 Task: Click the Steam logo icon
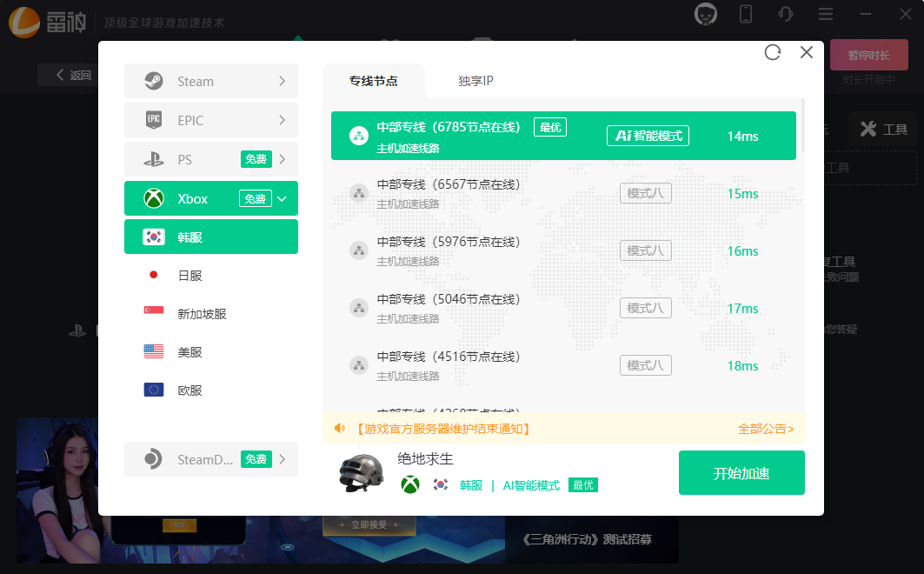click(x=154, y=81)
